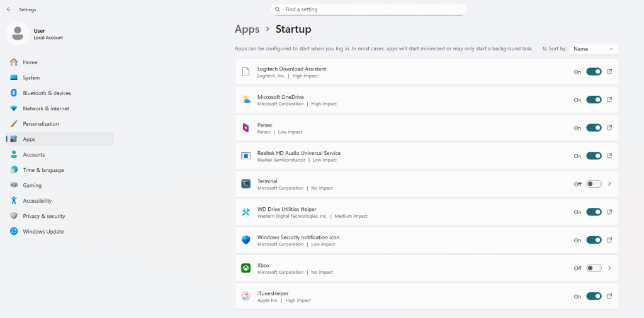Screen dimensions: 644x318
Task: Click the back arrow icon in Settings
Action: click(9, 9)
